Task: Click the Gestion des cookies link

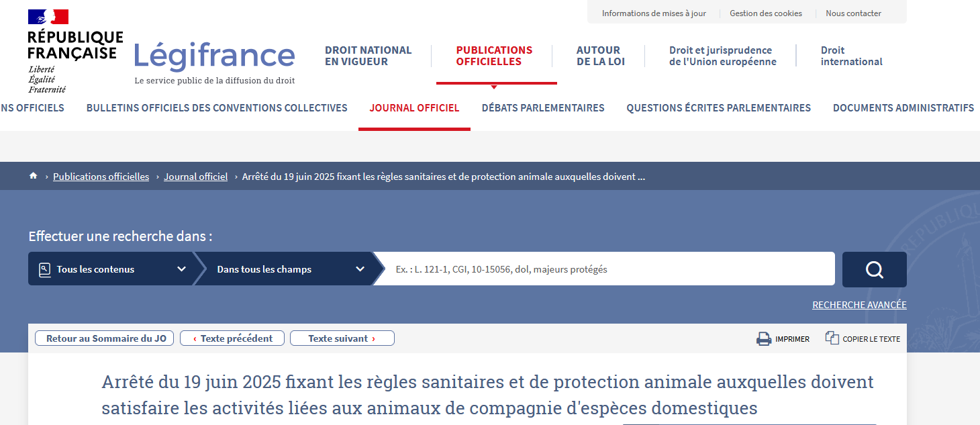Action: [765, 13]
